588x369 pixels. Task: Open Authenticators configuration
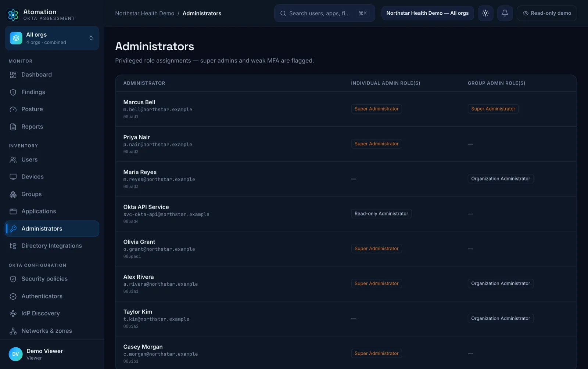pos(52,296)
